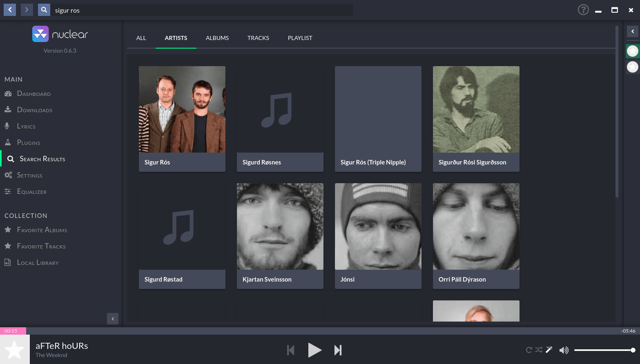Toggle loop/repeat mode

tap(529, 350)
